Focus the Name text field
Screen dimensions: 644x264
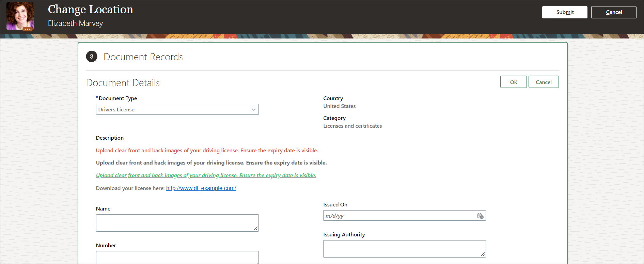point(177,223)
